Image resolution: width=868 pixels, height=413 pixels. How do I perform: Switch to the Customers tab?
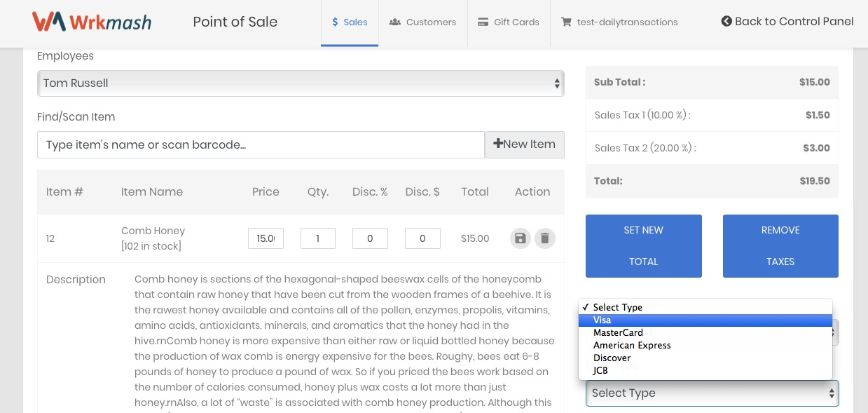(422, 22)
